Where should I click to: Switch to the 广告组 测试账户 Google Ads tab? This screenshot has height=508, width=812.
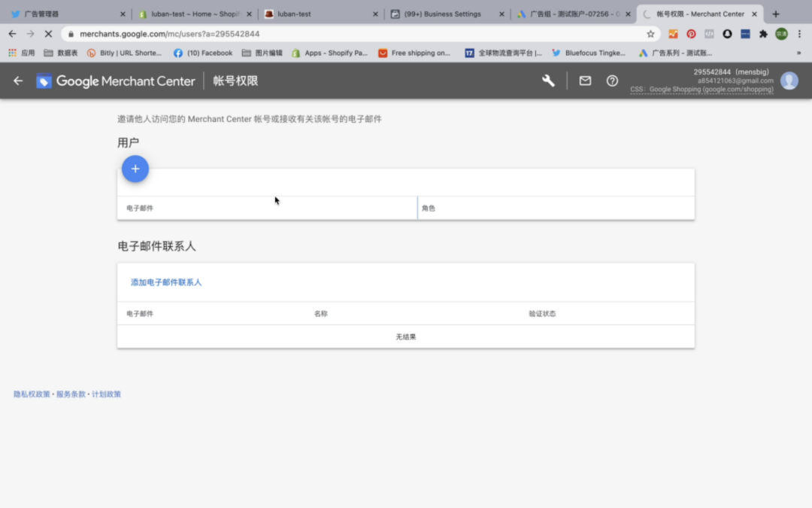point(574,14)
